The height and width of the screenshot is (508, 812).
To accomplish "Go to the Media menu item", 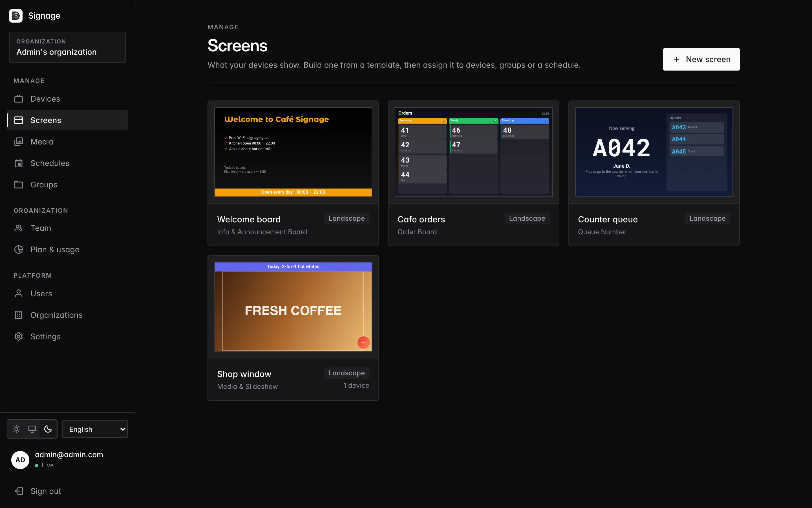I will point(67,142).
